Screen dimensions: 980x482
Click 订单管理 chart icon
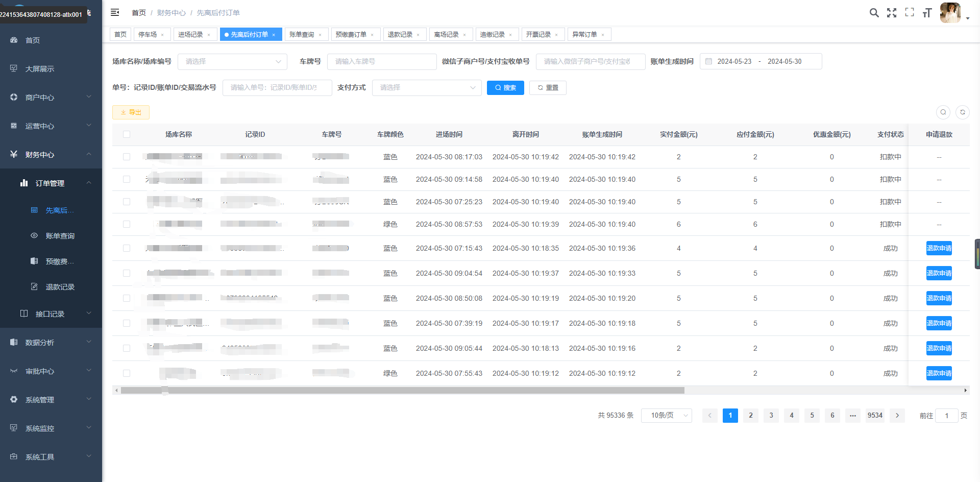click(24, 183)
